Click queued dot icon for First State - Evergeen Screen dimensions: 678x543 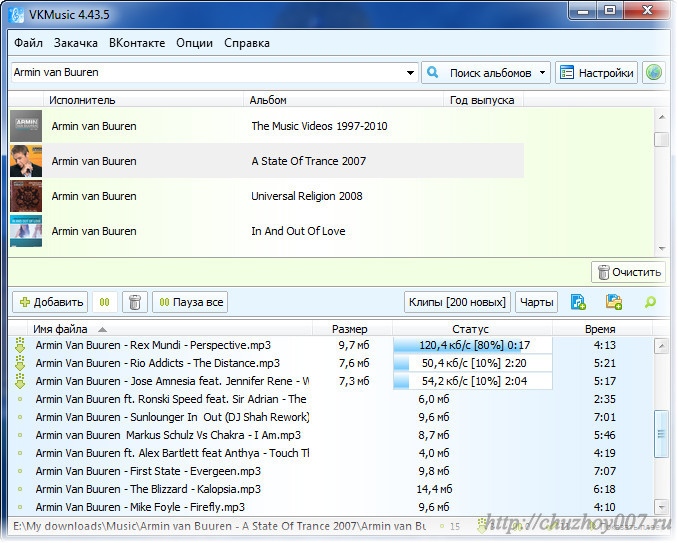[20, 471]
